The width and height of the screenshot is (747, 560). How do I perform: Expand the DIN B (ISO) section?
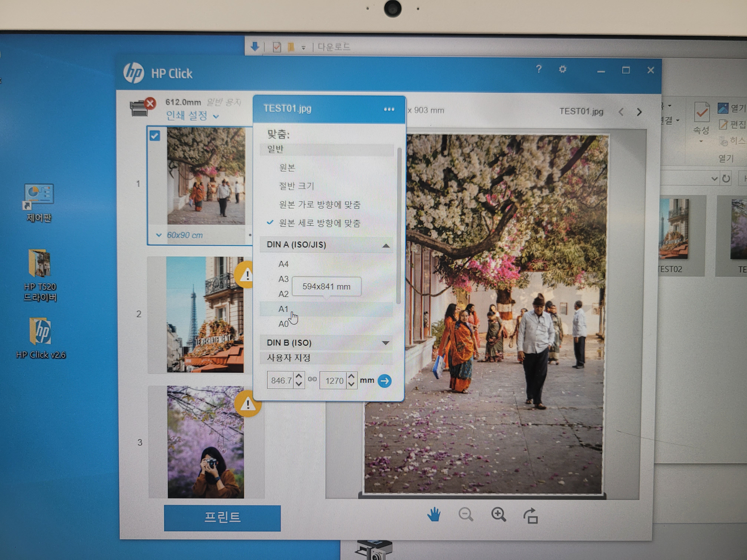click(385, 343)
